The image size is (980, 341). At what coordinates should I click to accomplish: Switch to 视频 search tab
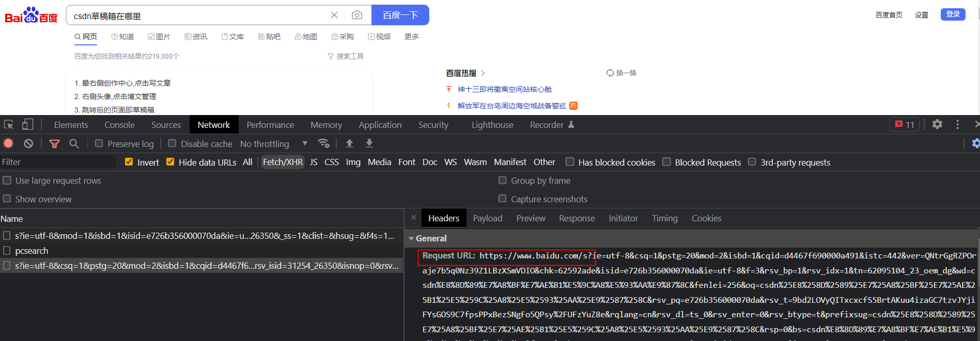[379, 37]
